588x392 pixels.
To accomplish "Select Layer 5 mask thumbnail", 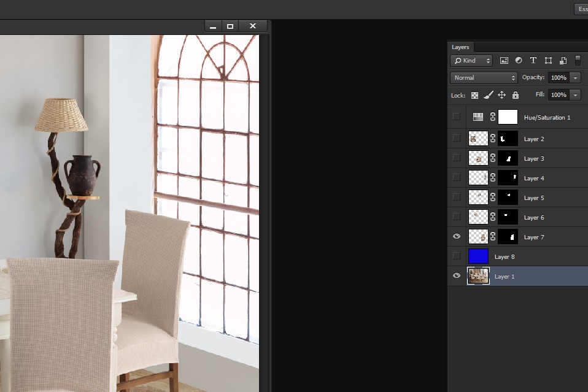I will click(508, 197).
